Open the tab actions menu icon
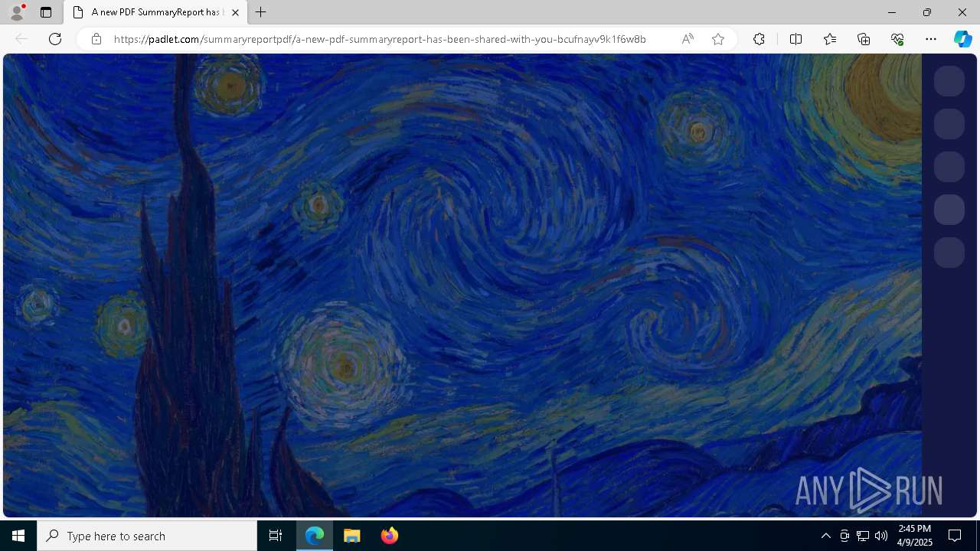 point(46,12)
